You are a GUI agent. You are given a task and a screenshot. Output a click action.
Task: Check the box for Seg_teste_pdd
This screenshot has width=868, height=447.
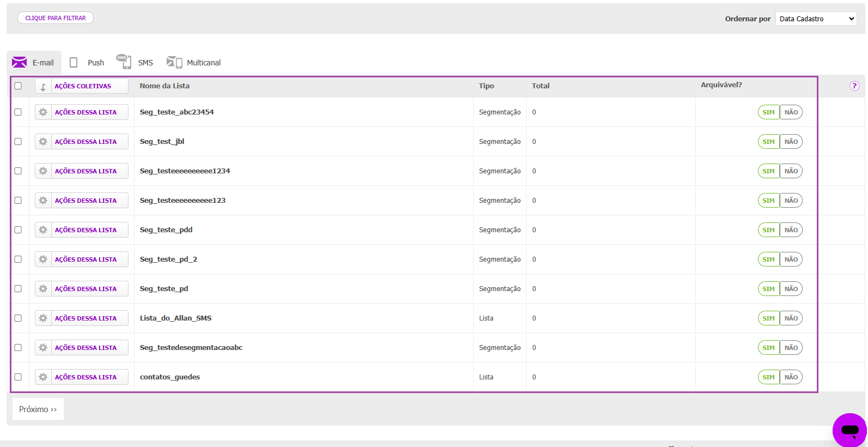18,229
